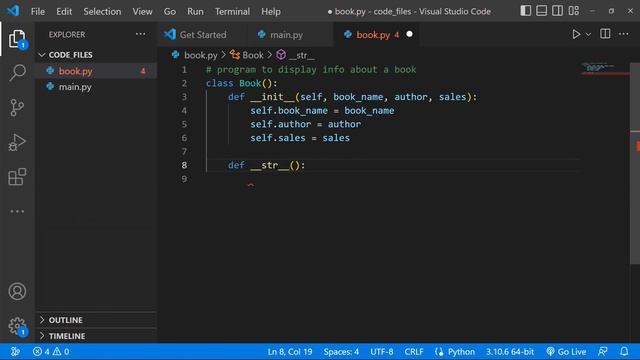The width and height of the screenshot is (640, 360).
Task: Open the Explorer view in activity bar
Action: coord(17,39)
